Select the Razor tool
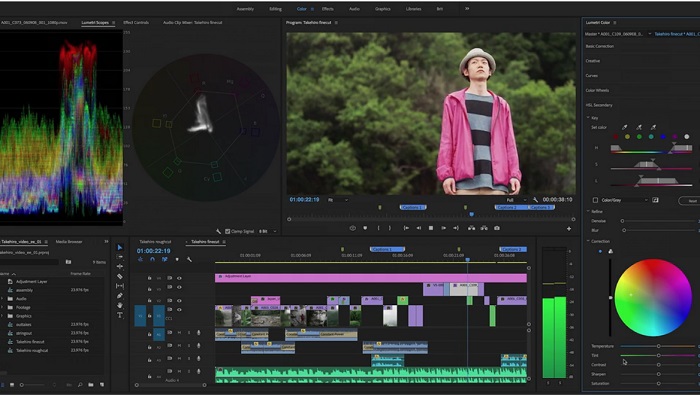The height and width of the screenshot is (396, 700). pyautogui.click(x=120, y=276)
